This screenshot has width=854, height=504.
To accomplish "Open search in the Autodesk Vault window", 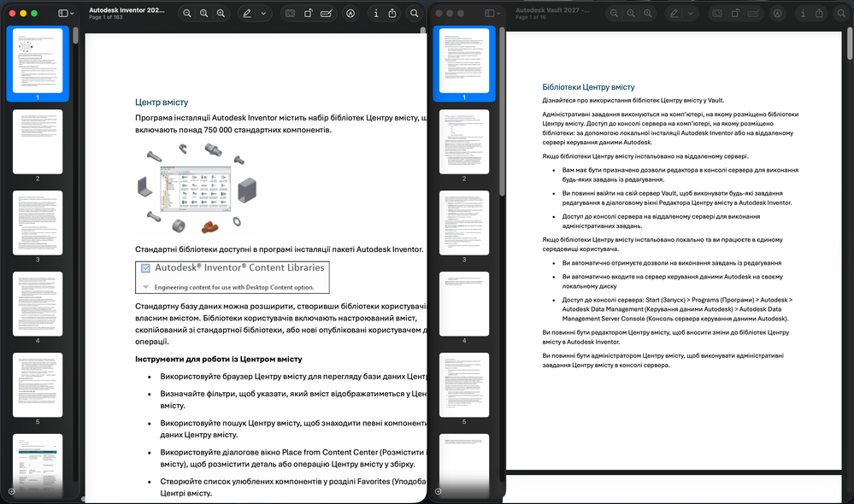I will point(841,14).
